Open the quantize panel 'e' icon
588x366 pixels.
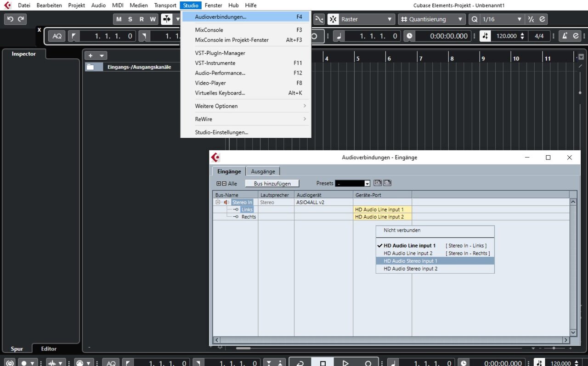tap(542, 19)
